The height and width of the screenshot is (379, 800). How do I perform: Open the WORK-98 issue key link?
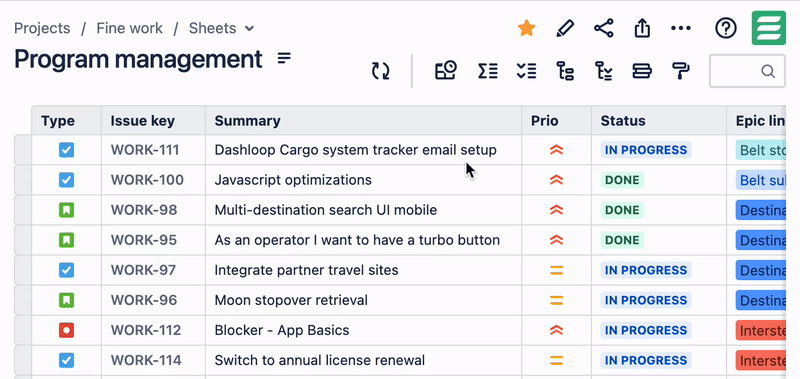(x=144, y=210)
